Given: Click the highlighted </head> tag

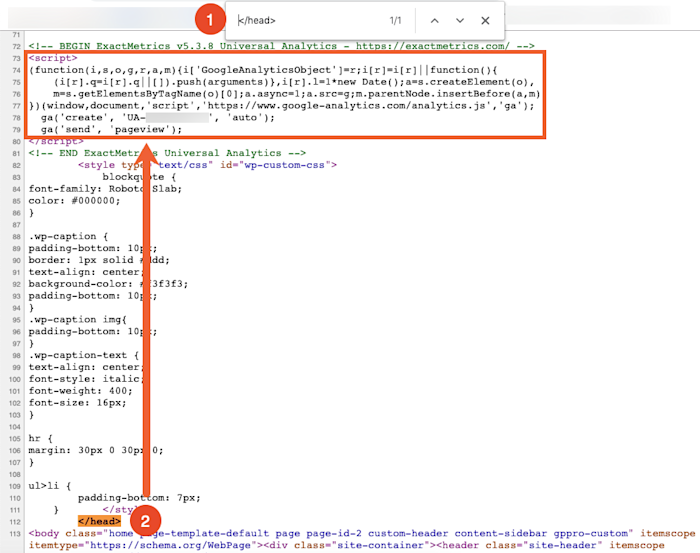Looking at the screenshot, I should (99, 521).
